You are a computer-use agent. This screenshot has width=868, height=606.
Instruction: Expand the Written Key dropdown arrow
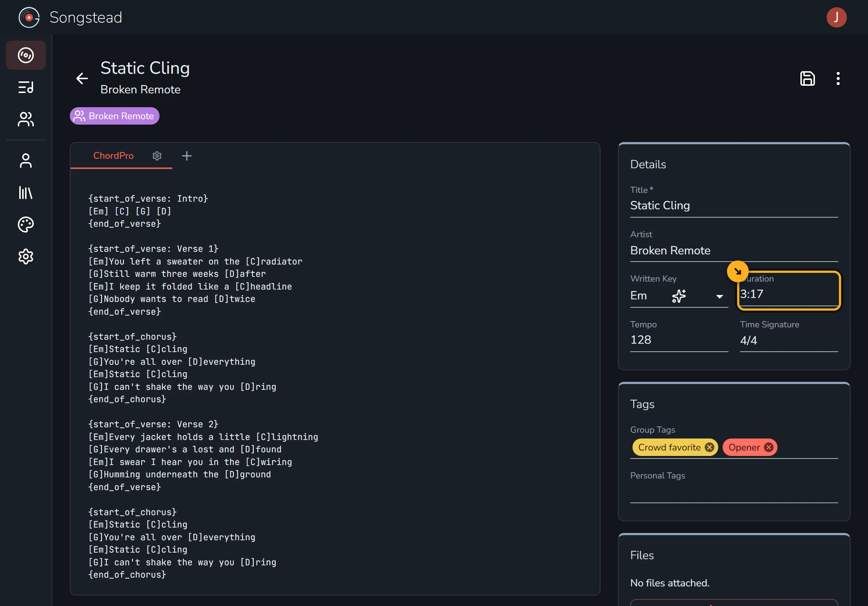tap(719, 296)
